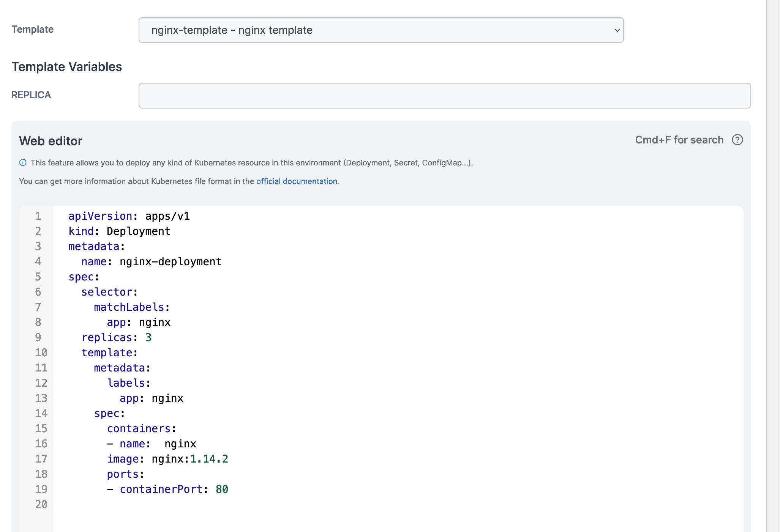780x532 pixels.
Task: Click nested 'spec:' on line 14
Action: 109,413
